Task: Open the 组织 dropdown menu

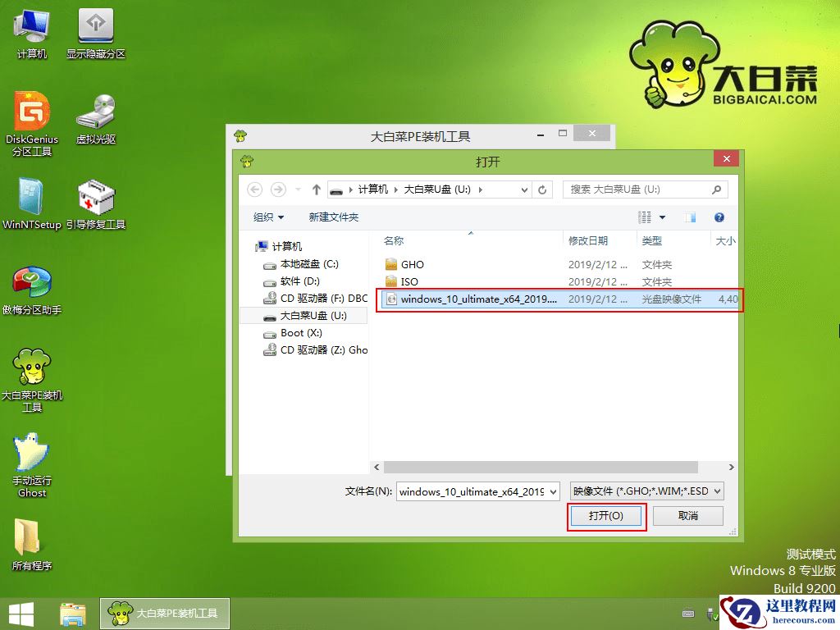Action: [267, 217]
